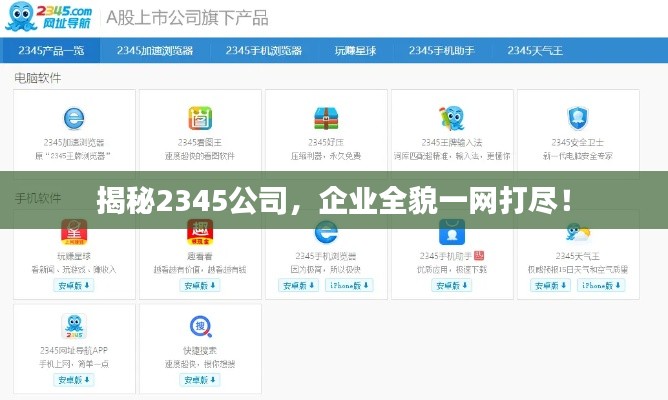The height and width of the screenshot is (400, 668).
Task: Click the 因为极简，所以极快 description
Action: coord(326,270)
